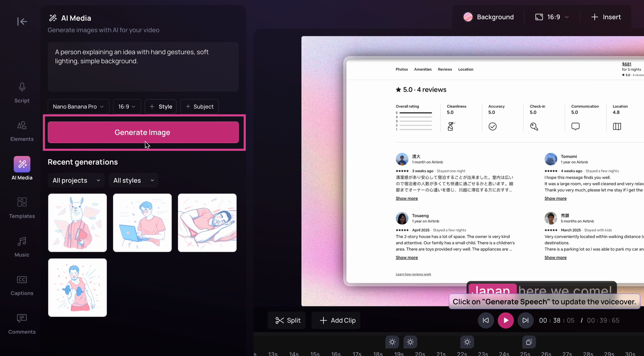Select the llama illustration thumbnail
Screen dimensions: 644x356
pyautogui.click(x=77, y=223)
